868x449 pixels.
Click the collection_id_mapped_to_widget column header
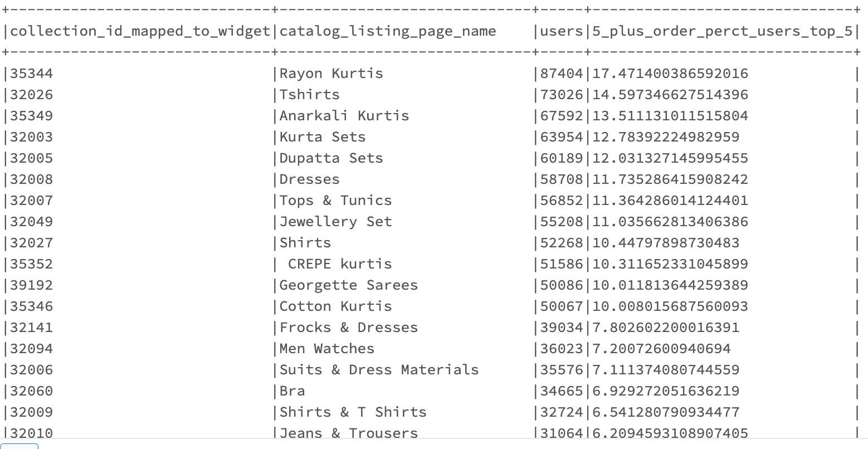(x=140, y=31)
